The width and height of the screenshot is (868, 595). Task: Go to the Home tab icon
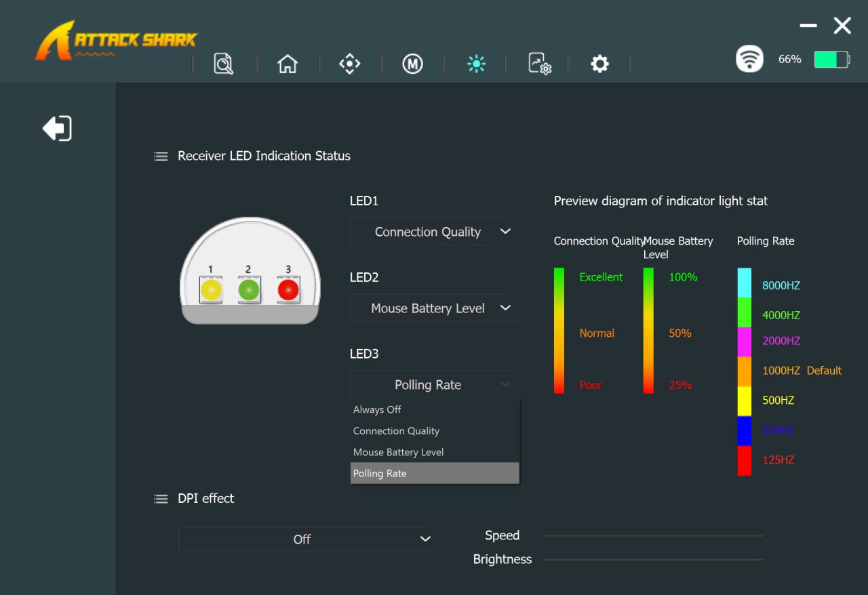[x=288, y=64]
